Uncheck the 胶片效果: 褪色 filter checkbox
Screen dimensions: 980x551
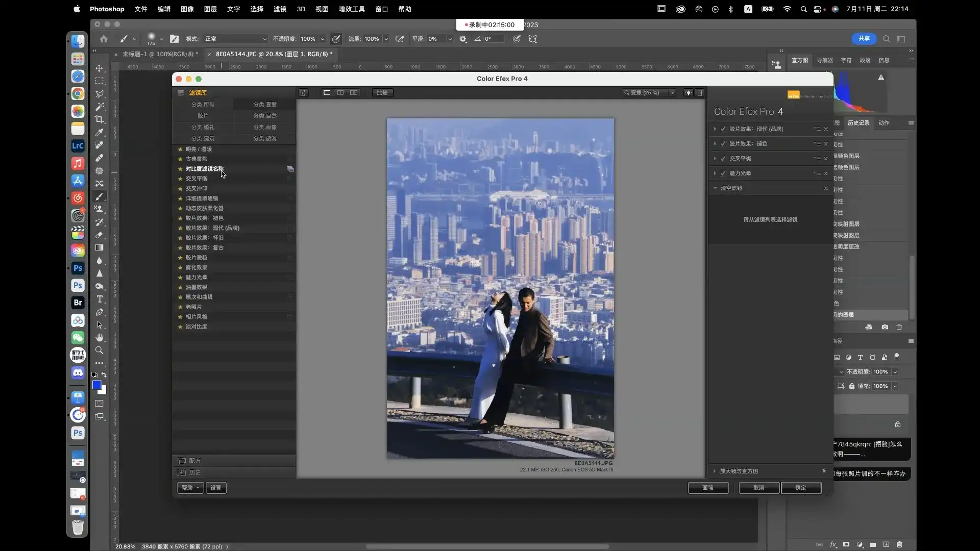(x=723, y=144)
